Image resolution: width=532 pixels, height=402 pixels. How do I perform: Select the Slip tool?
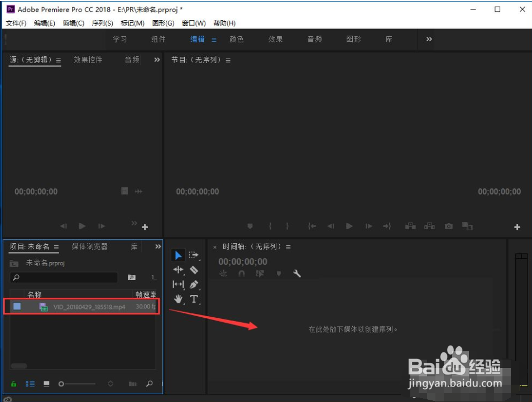coord(178,284)
